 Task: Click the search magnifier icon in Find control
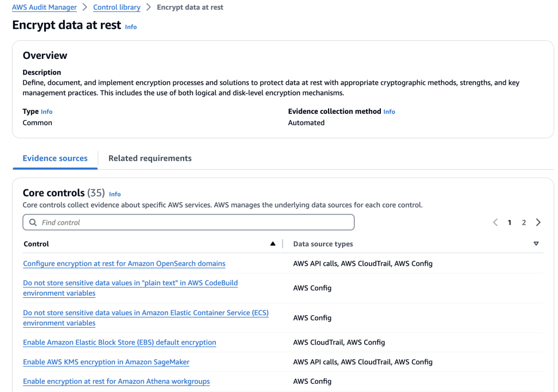click(33, 223)
